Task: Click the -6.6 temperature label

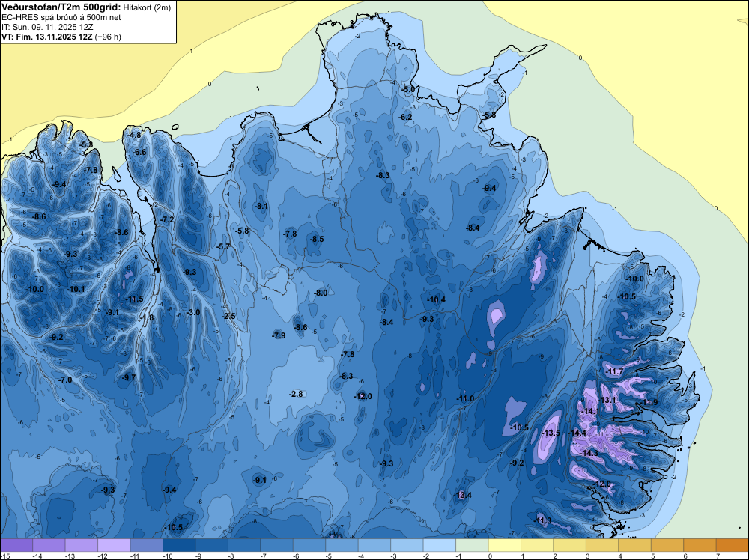Action: tap(139, 152)
